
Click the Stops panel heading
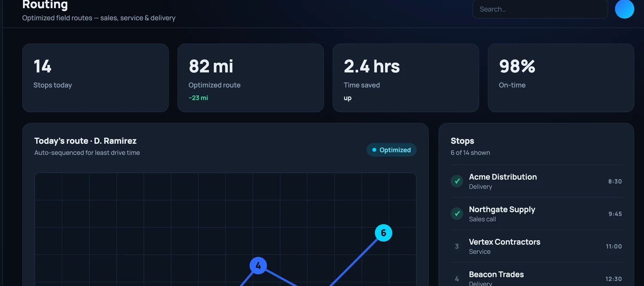(x=462, y=141)
